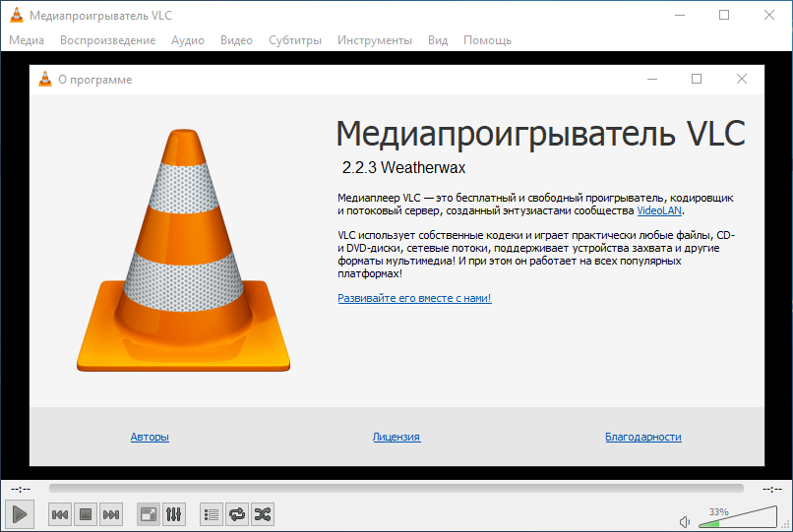The height and width of the screenshot is (532, 793).
Task: Follow the VideoLAN hyperlink
Action: [659, 210]
